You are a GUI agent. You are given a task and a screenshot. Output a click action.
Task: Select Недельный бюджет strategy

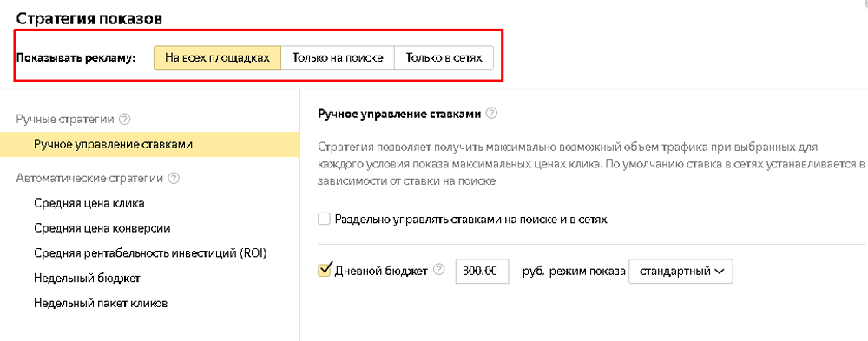tap(87, 278)
